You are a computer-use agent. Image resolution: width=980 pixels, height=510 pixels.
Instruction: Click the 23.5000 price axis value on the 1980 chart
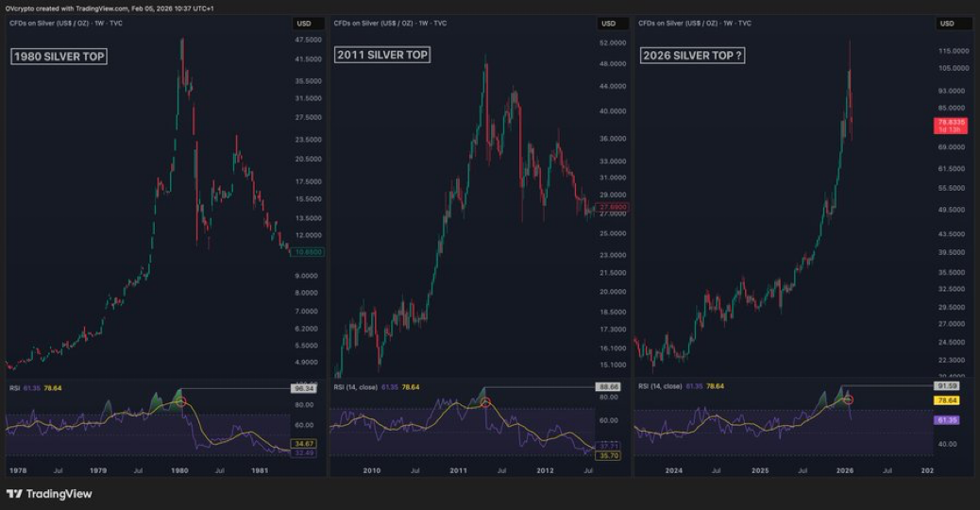(x=308, y=140)
